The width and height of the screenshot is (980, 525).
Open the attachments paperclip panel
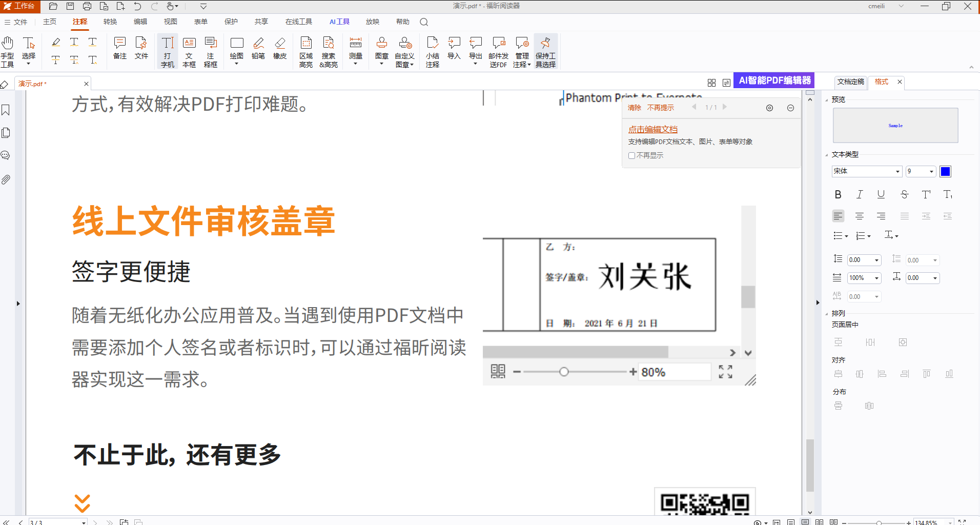(6, 179)
